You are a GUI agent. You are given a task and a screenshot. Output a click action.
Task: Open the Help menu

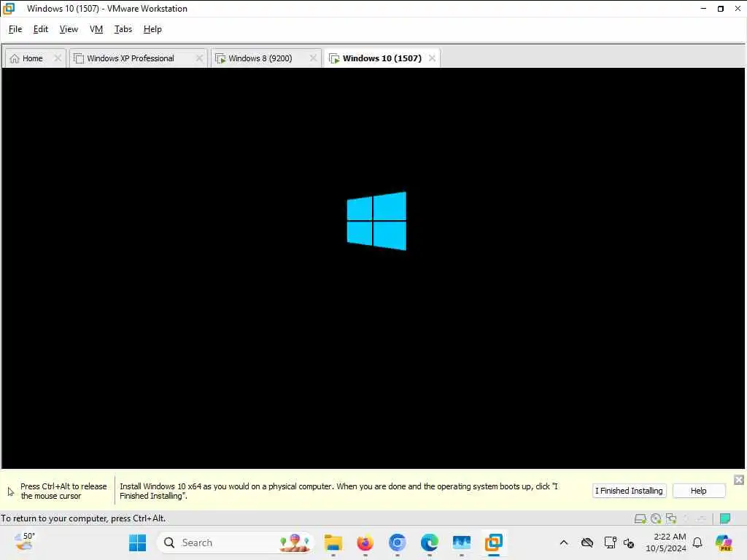[x=152, y=29]
